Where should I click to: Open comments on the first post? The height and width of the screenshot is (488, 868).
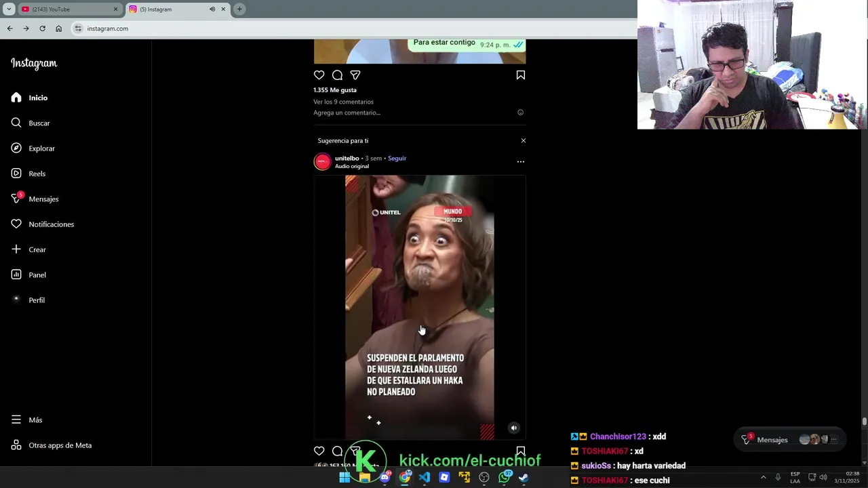coord(337,75)
